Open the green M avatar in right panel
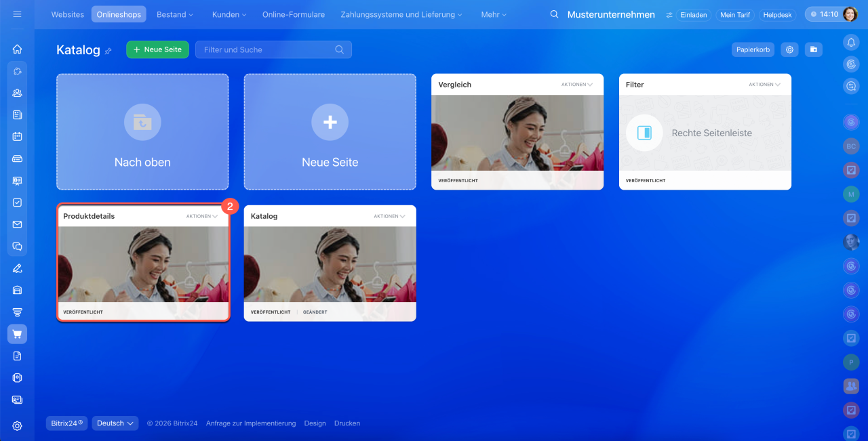The image size is (868, 441). [851, 194]
